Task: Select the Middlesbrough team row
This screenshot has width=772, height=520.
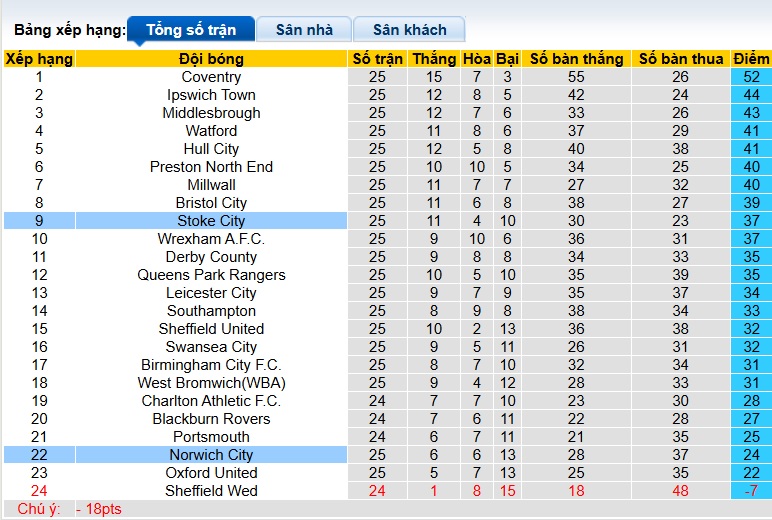Action: point(211,113)
